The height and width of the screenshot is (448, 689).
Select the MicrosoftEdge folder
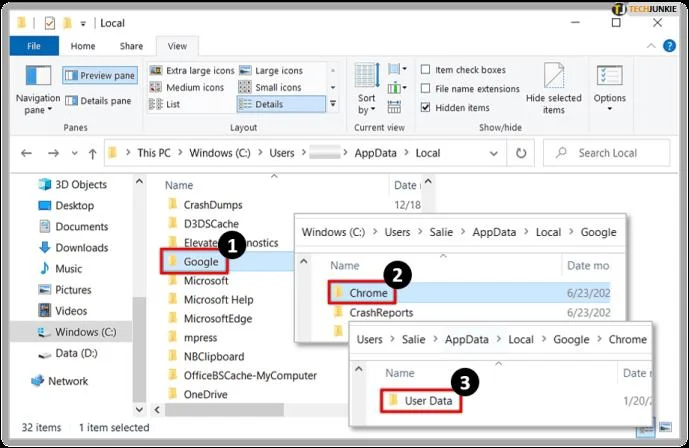[x=210, y=318]
